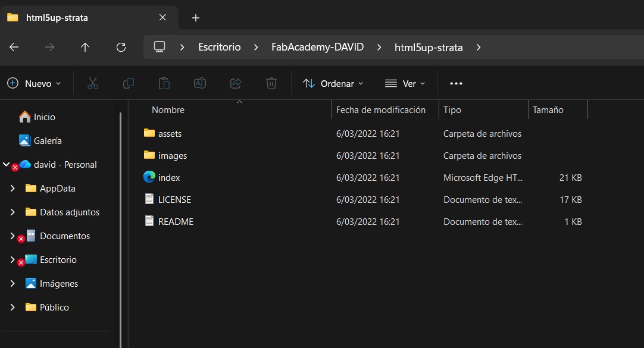Click the Rename icon in toolbar

point(200,83)
